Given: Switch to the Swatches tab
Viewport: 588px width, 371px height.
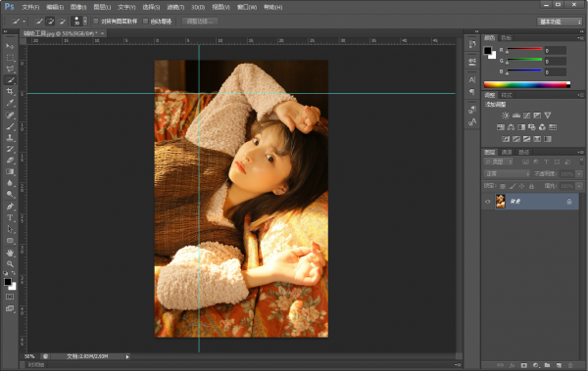Looking at the screenshot, I should pyautogui.click(x=507, y=38).
